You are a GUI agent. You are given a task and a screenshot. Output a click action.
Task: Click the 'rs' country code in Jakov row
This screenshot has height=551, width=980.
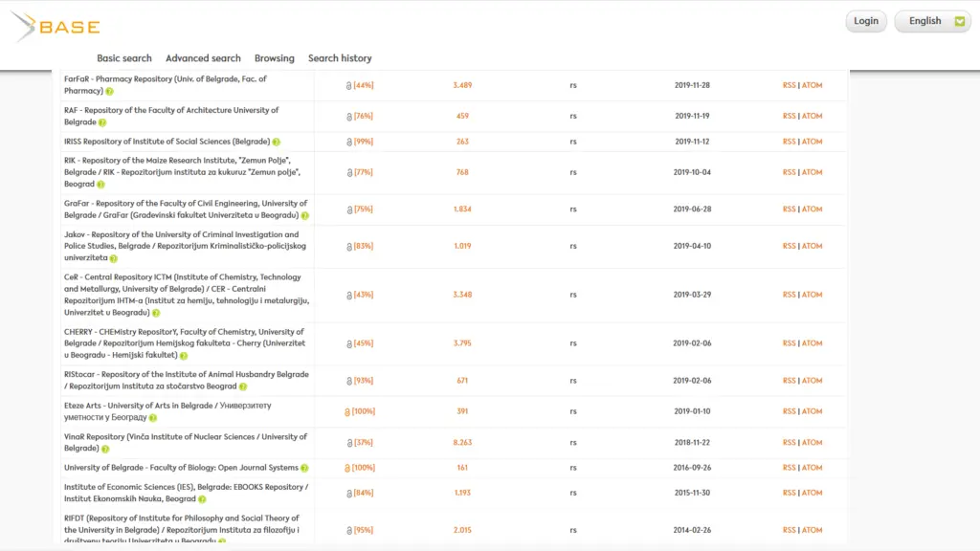tap(573, 246)
